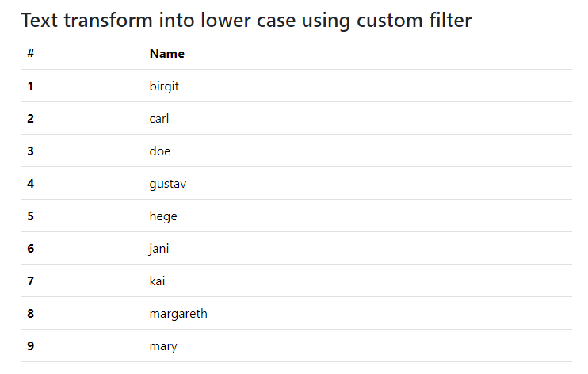Click row number 1

click(30, 86)
